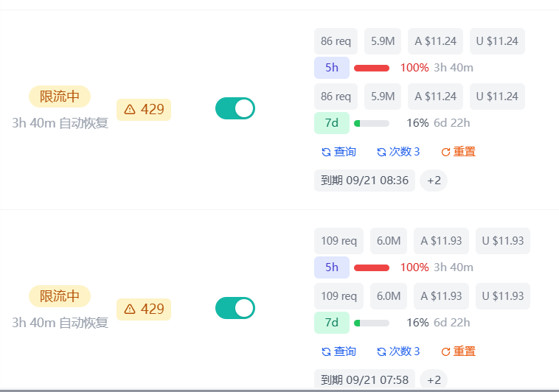Click the 限流中 status badge in first row
Screen dimensions: 559x392
point(60,97)
